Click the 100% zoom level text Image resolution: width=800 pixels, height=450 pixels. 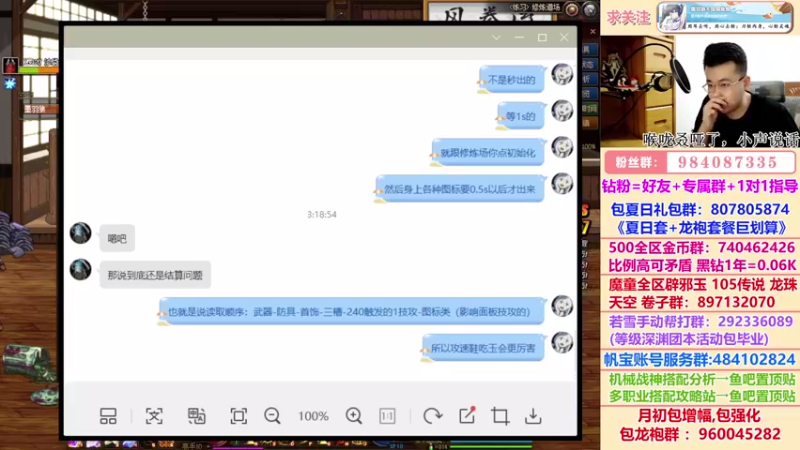(x=313, y=416)
